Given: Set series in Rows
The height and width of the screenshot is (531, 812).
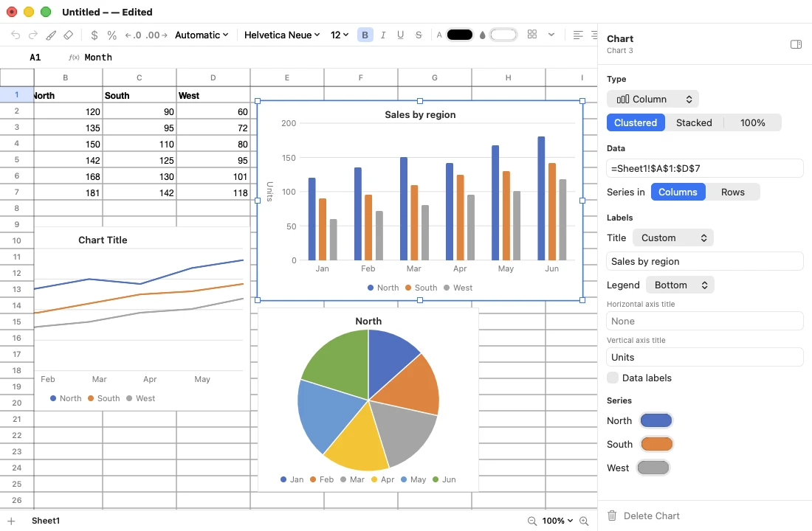Looking at the screenshot, I should (x=733, y=192).
